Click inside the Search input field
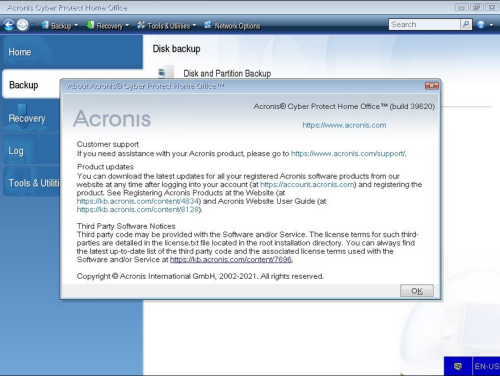The height and width of the screenshot is (376, 500). [x=424, y=24]
